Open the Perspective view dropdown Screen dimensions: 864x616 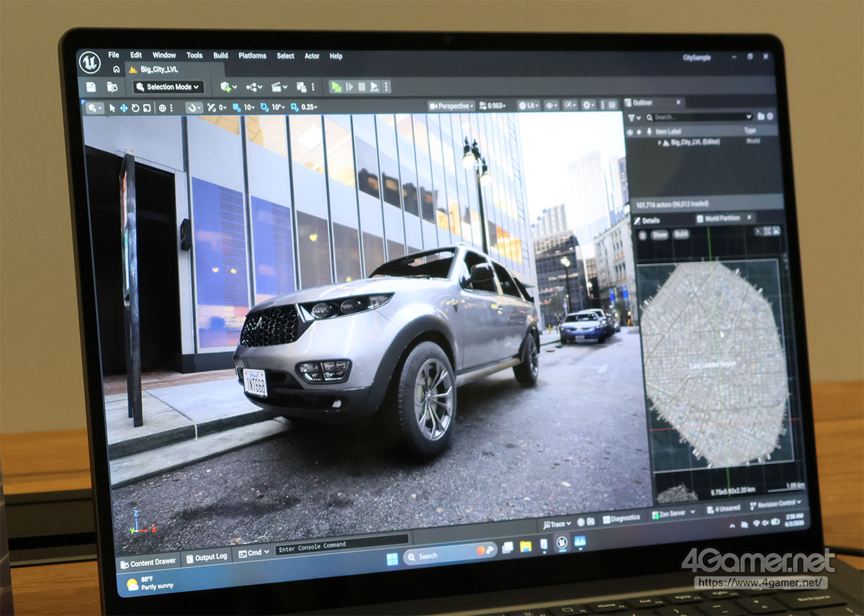[x=452, y=106]
